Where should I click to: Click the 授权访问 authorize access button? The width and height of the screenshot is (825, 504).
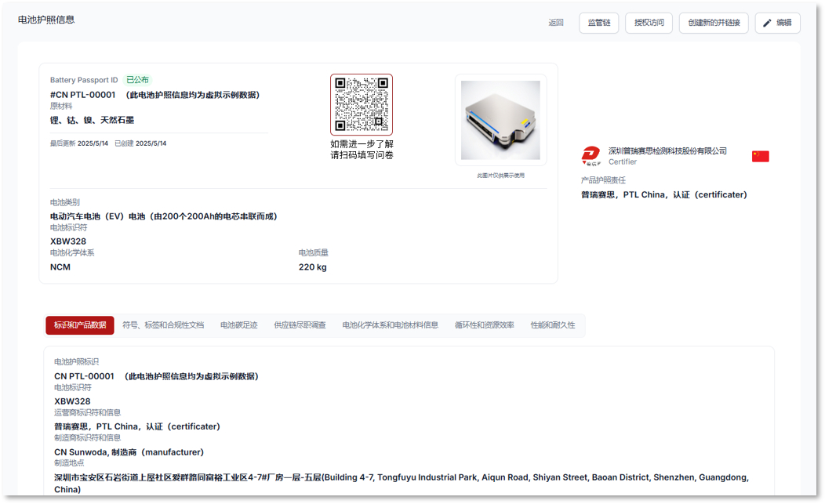(x=649, y=23)
